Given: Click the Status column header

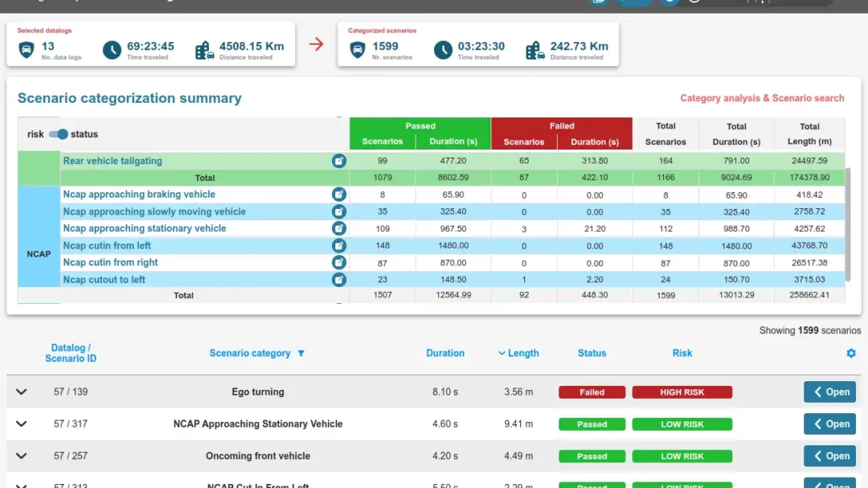Looking at the screenshot, I should [x=592, y=353].
